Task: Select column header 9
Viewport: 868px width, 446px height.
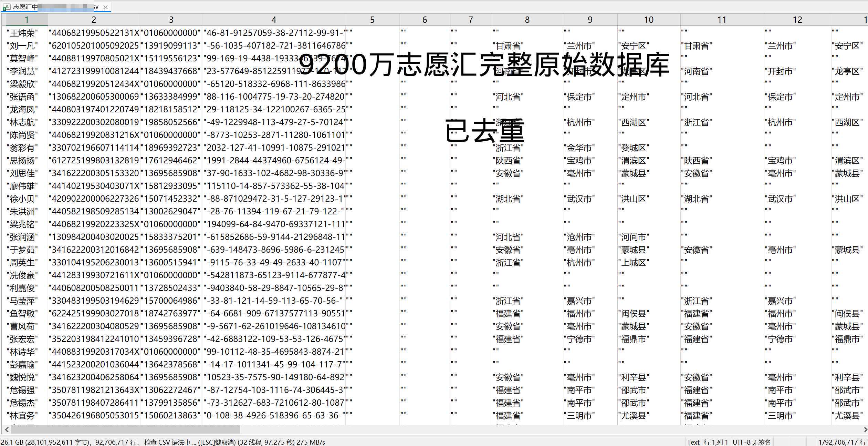Action: click(x=590, y=20)
